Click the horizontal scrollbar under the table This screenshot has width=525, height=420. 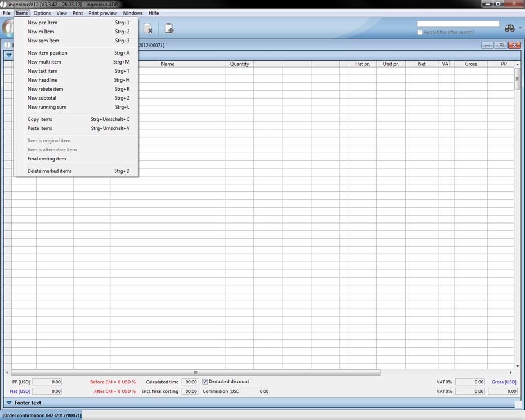click(x=195, y=372)
